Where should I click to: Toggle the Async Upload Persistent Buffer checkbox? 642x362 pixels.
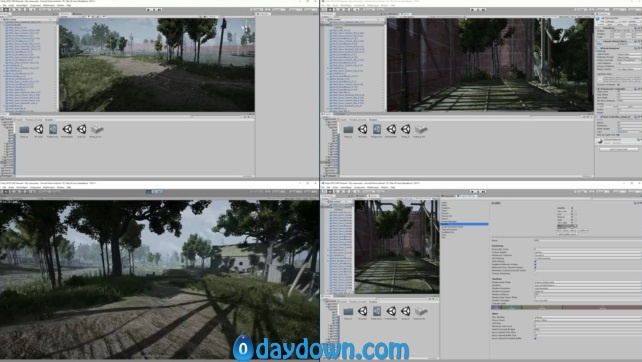pyautogui.click(x=536, y=338)
